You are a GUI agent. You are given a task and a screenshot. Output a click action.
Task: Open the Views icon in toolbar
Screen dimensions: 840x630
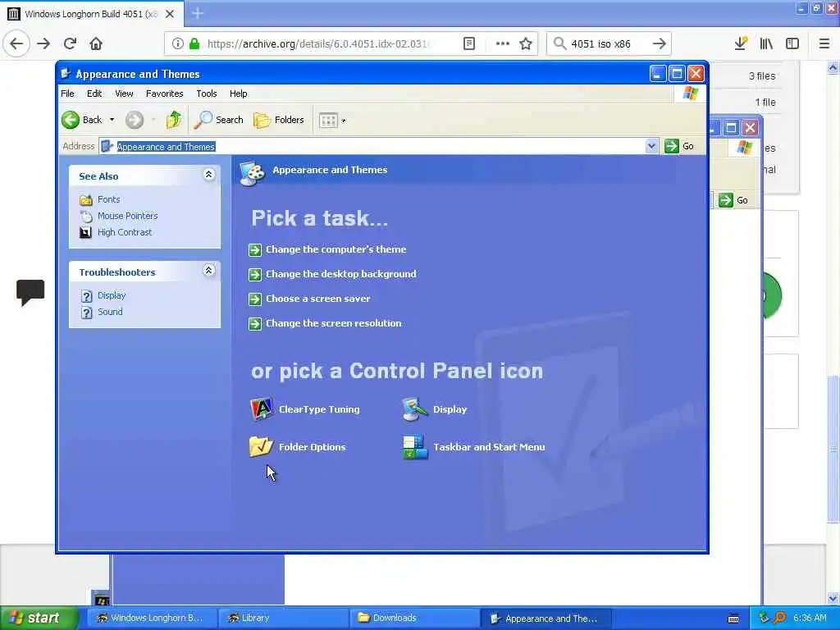tap(328, 121)
